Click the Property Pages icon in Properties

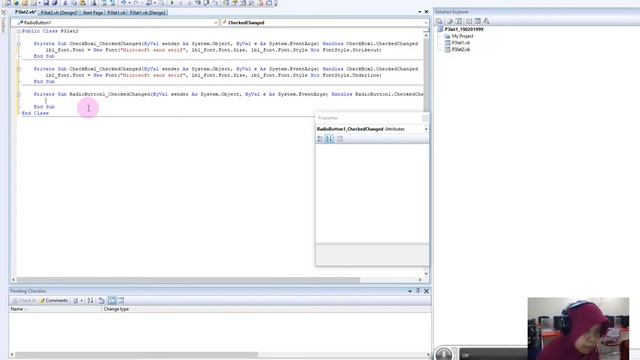pyautogui.click(x=340, y=139)
